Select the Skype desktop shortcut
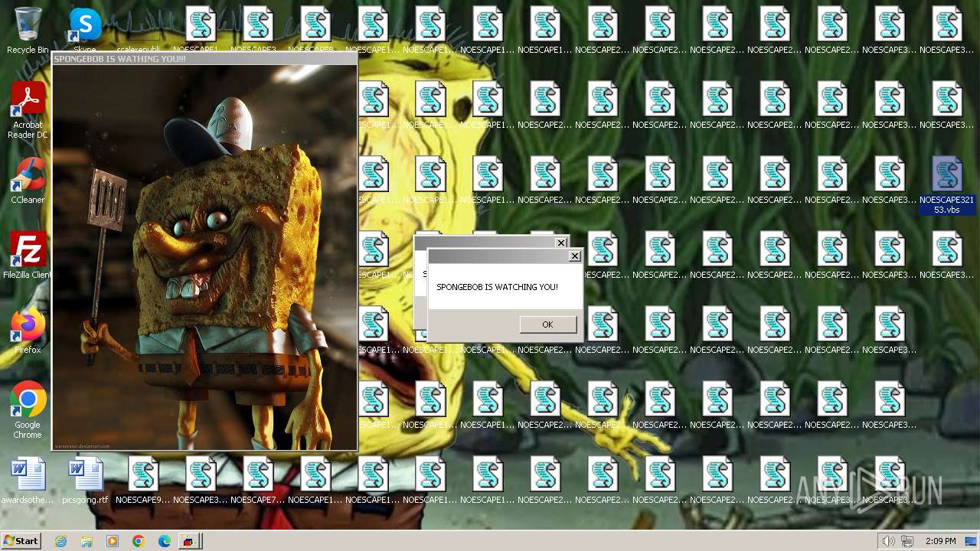 [x=85, y=31]
